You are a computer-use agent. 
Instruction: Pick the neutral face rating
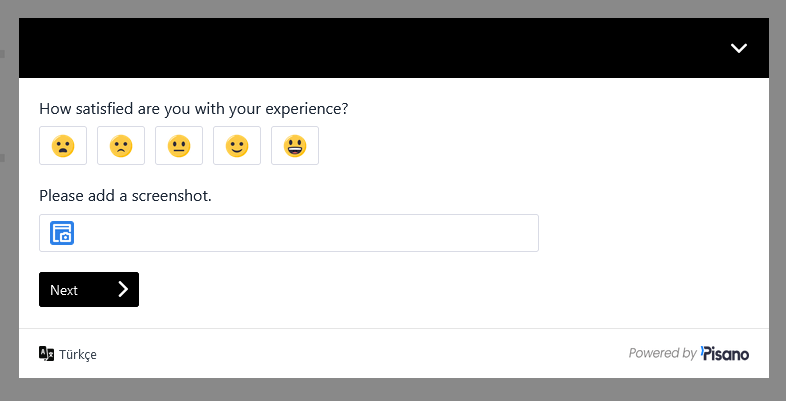[179, 146]
